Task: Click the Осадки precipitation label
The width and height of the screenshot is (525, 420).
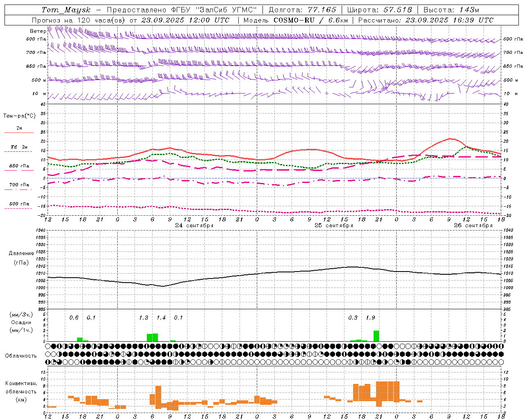Action: pyautogui.click(x=21, y=322)
